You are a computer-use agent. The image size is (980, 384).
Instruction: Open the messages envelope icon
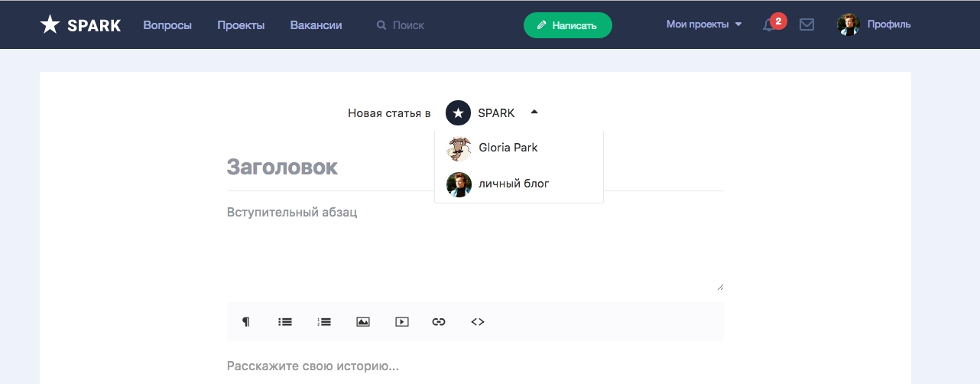pyautogui.click(x=806, y=25)
